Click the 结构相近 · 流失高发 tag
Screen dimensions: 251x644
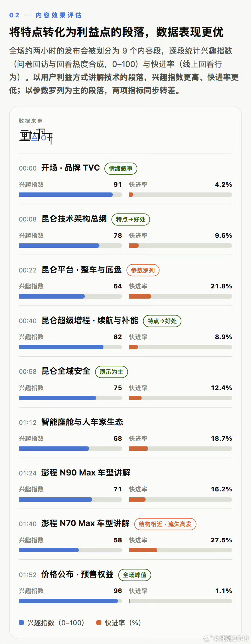click(165, 524)
